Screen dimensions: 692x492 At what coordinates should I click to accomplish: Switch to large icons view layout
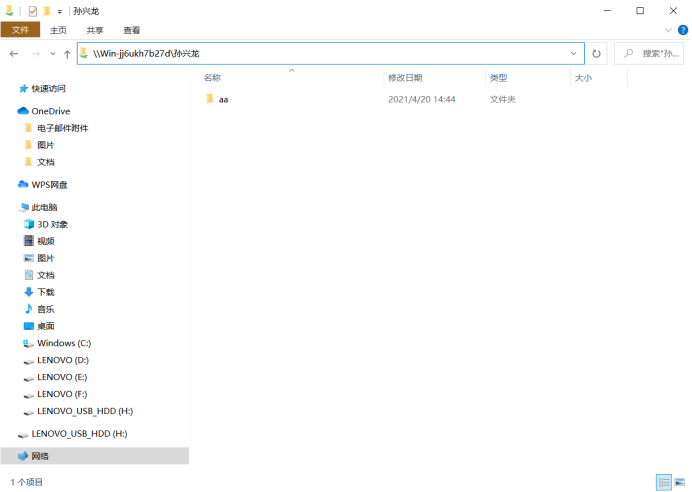(680, 482)
